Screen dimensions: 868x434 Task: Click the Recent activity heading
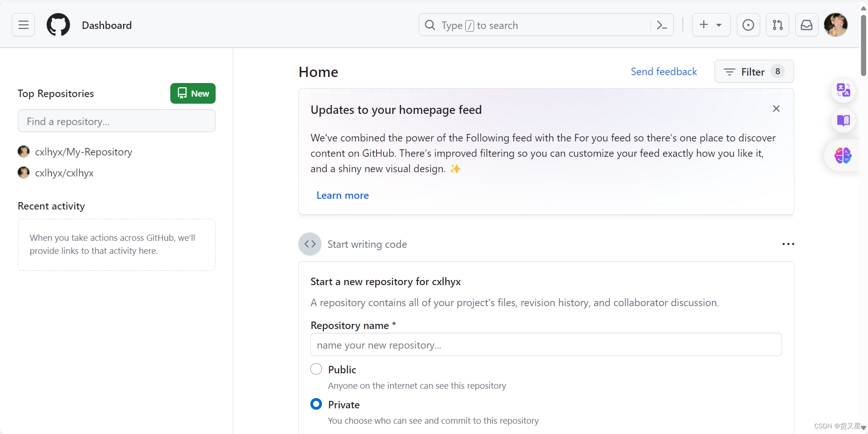[51, 206]
